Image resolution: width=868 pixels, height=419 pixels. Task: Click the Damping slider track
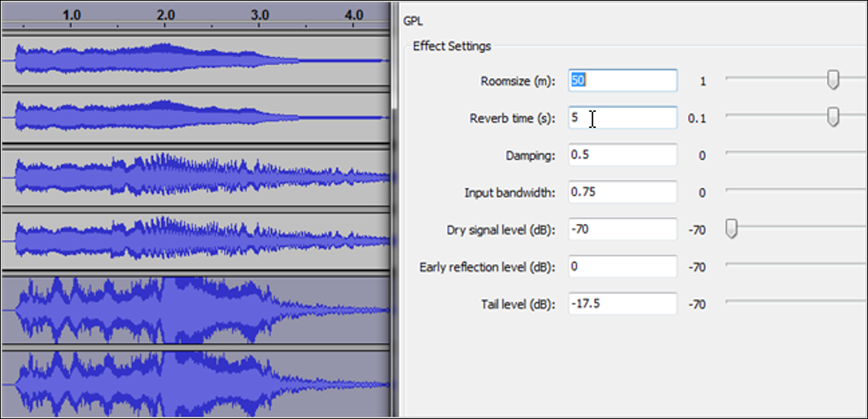[796, 153]
